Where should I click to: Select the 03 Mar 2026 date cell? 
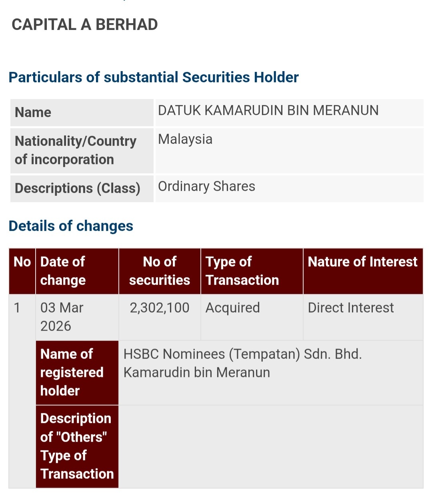point(62,317)
